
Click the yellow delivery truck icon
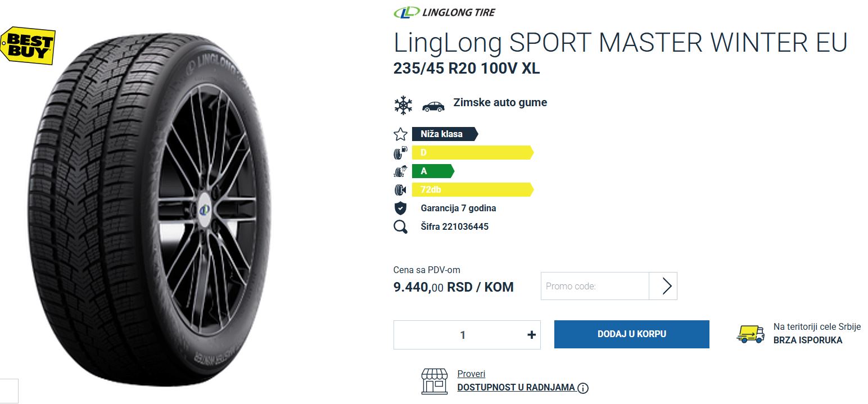[x=751, y=334]
